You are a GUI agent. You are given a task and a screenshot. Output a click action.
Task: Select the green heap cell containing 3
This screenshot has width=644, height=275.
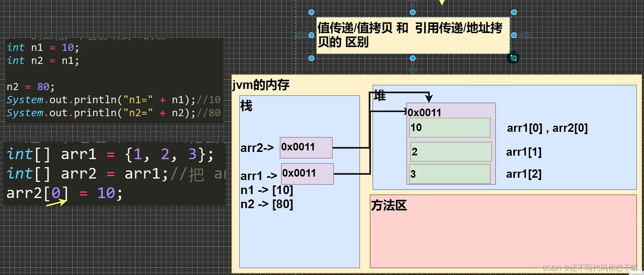click(450, 174)
